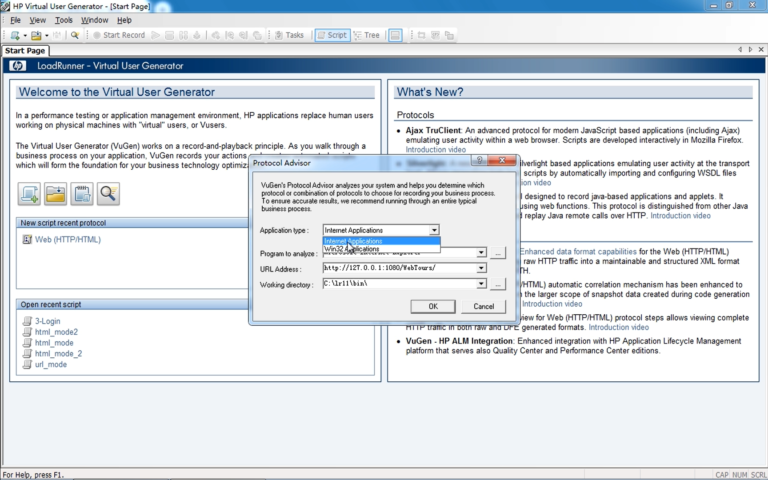
Task: Expand the Application type dropdown arrow
Action: 434,230
